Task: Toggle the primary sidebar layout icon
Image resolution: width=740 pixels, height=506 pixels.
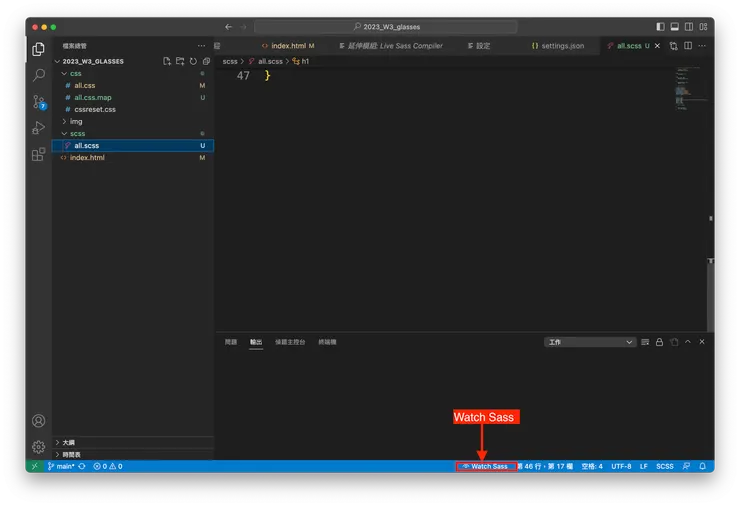Action: (x=661, y=27)
